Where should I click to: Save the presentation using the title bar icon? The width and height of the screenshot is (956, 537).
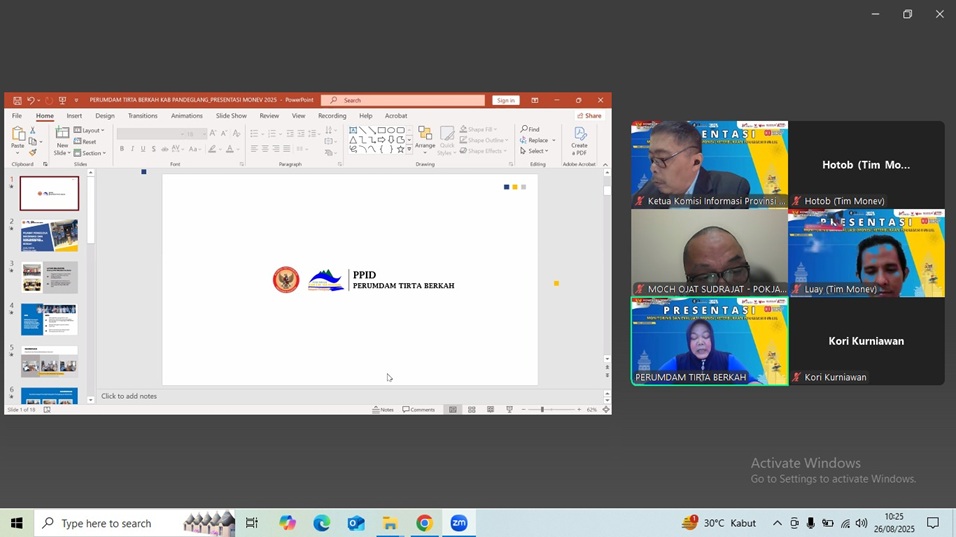(x=17, y=100)
